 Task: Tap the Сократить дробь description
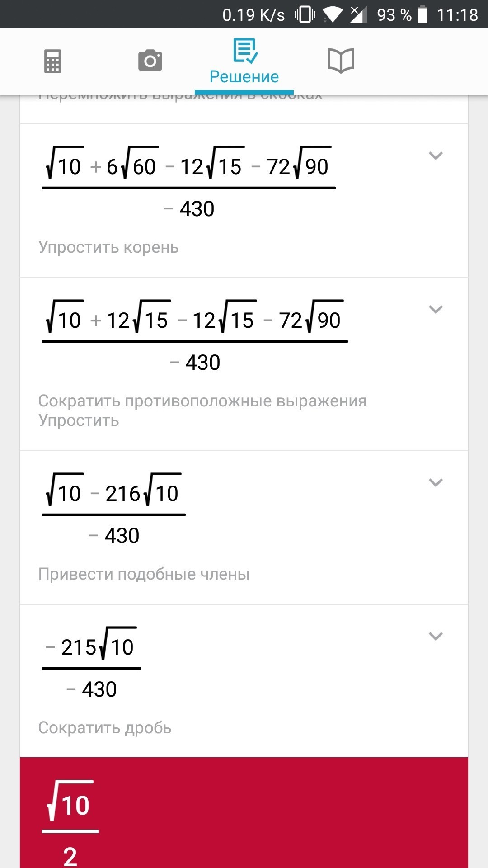pyautogui.click(x=105, y=728)
